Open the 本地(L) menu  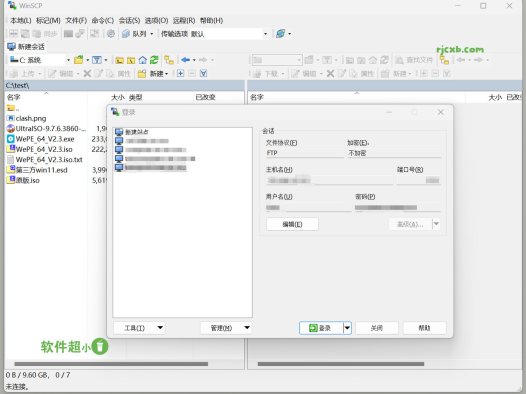20,20
